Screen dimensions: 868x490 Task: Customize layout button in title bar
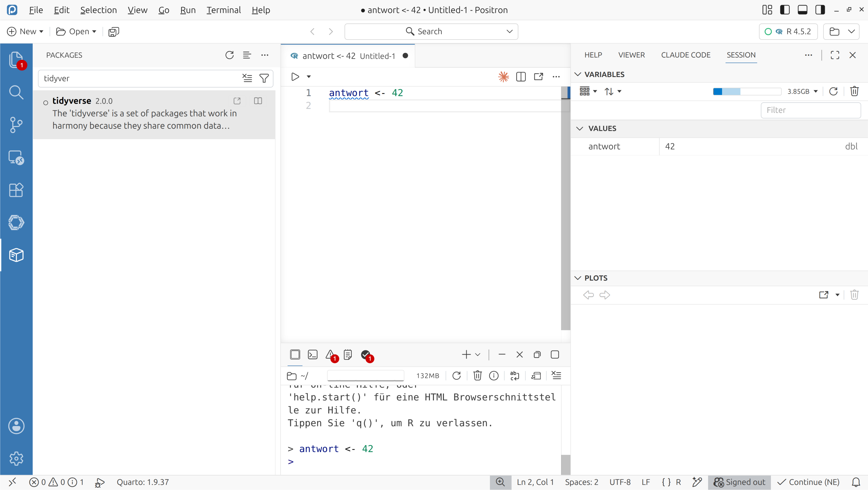click(767, 10)
